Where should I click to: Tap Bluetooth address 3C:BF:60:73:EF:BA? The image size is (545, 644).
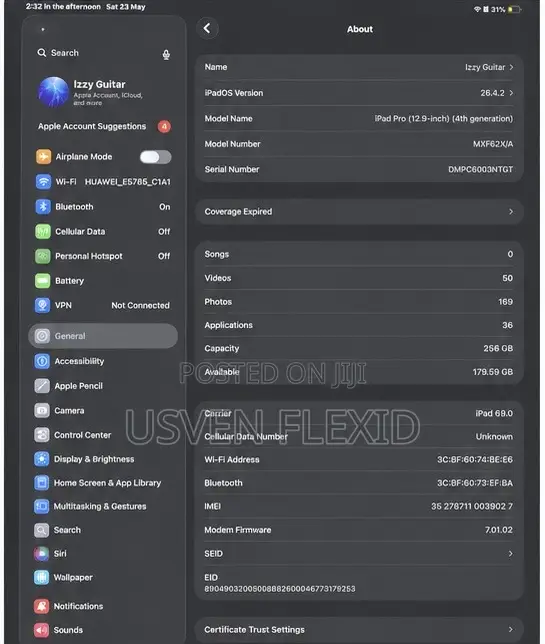tap(475, 483)
